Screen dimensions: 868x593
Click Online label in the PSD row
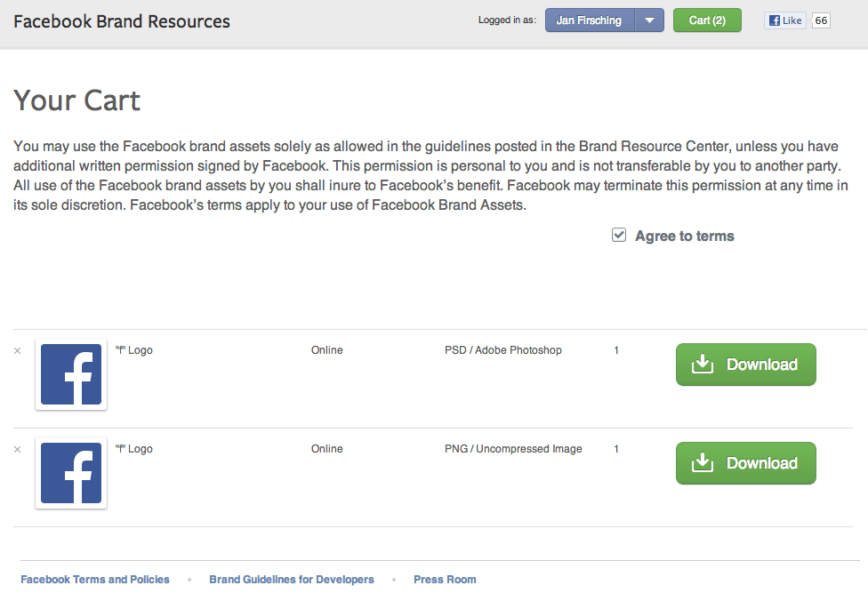coord(326,350)
